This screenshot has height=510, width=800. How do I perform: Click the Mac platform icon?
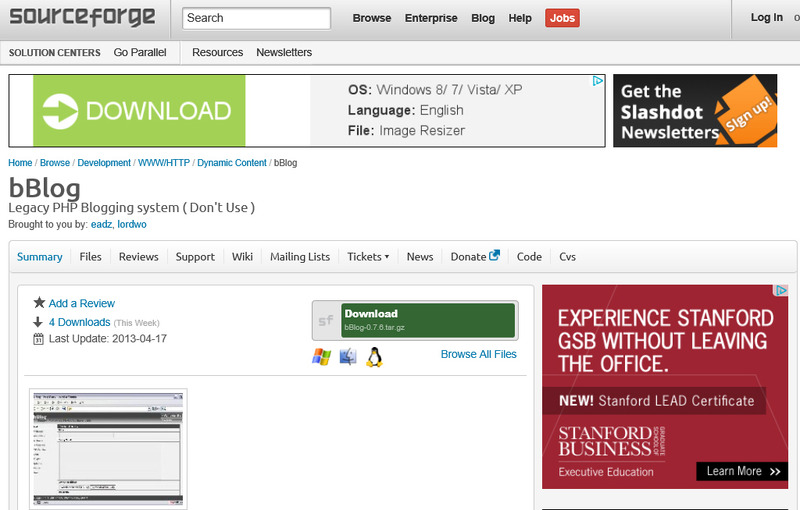348,357
